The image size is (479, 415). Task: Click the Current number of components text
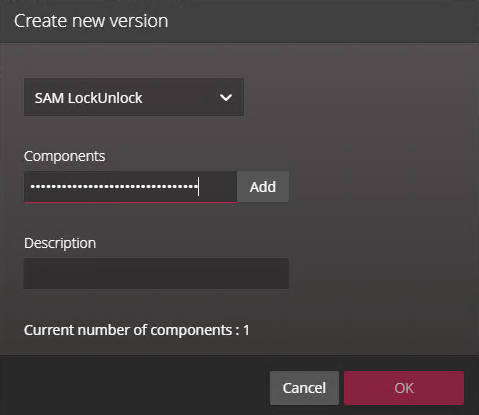click(137, 330)
